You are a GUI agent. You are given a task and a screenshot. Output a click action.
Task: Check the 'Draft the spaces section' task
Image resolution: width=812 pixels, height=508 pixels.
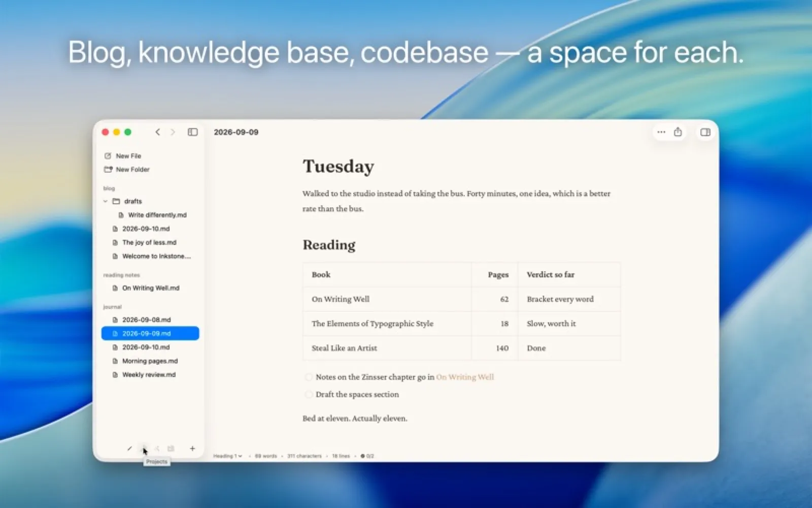[x=308, y=394]
